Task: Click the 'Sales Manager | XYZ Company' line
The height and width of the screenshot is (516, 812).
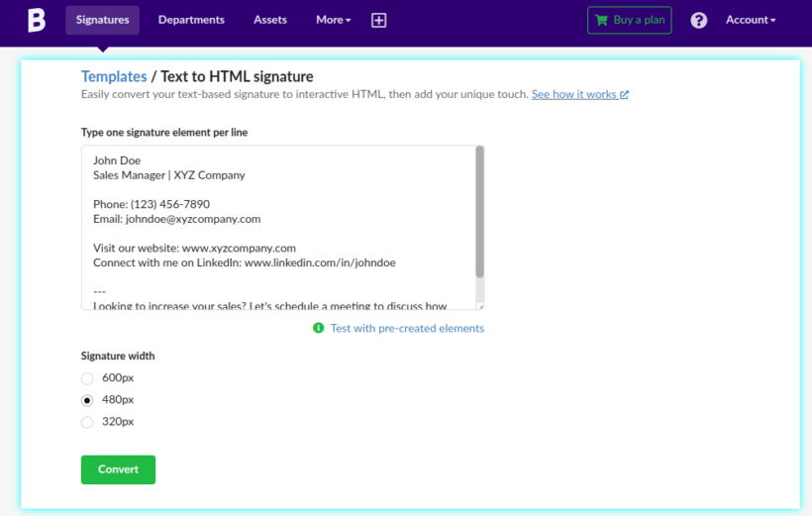Action: pyautogui.click(x=168, y=175)
